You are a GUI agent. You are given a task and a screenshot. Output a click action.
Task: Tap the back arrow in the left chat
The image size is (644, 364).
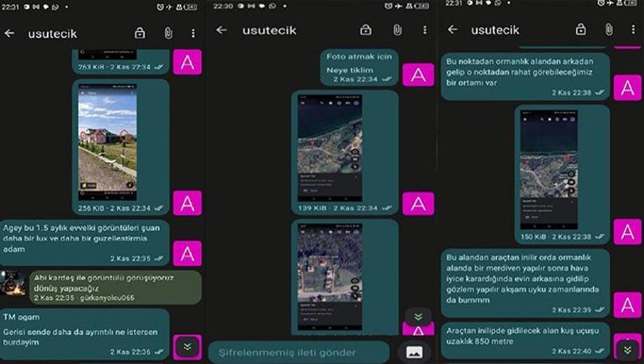(x=9, y=33)
